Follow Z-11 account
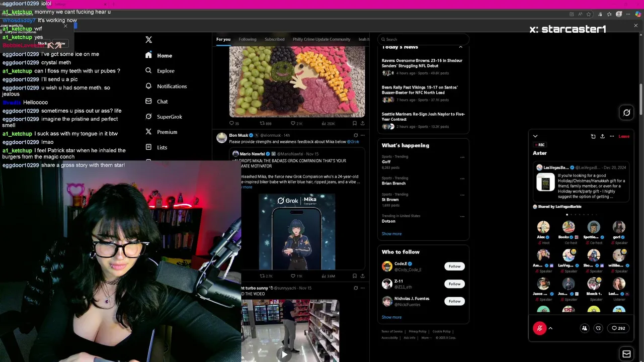The image size is (644, 362). (x=454, y=284)
